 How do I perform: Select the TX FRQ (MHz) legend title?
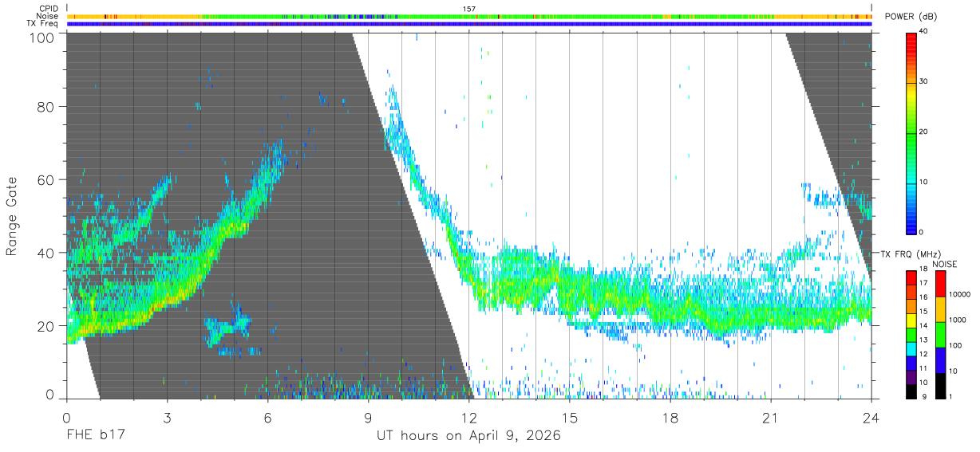coord(911,254)
